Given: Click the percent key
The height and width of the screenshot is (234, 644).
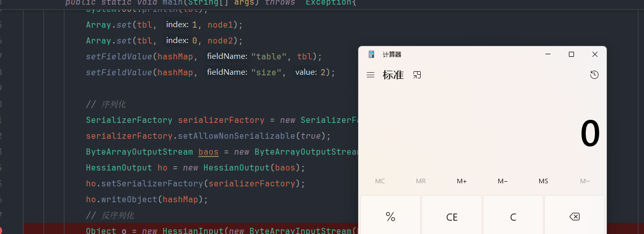Looking at the screenshot, I should coord(390,217).
